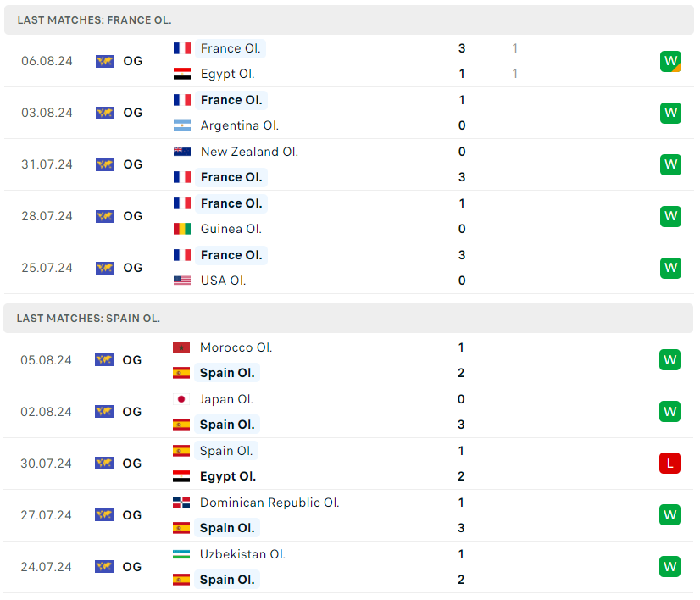
Task: Click the New Zealand flag icon
Action: point(181,152)
